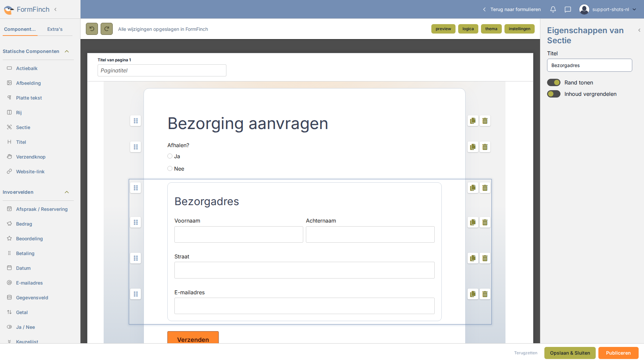This screenshot has width=644, height=362.
Task: Click the Terugzetten button
Action: click(x=526, y=353)
